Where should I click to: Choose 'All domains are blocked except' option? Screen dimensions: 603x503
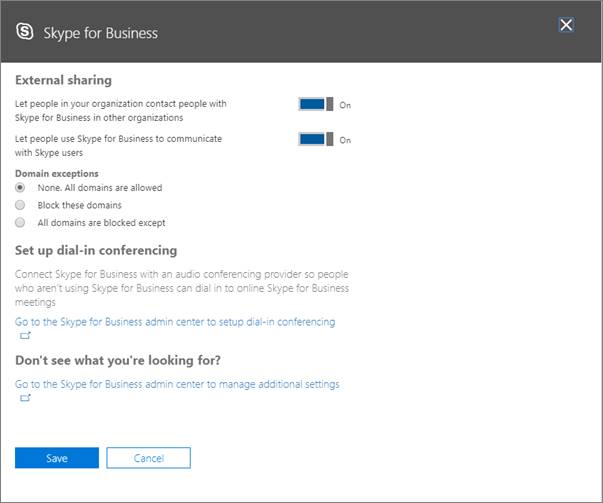click(x=20, y=223)
